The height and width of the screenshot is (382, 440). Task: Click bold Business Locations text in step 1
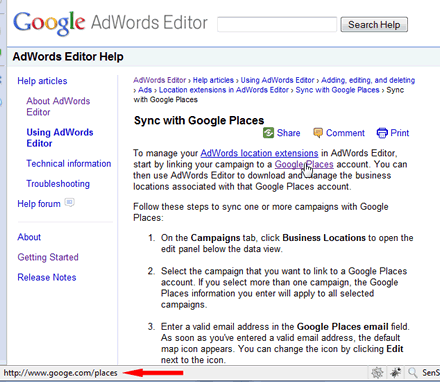324,238
